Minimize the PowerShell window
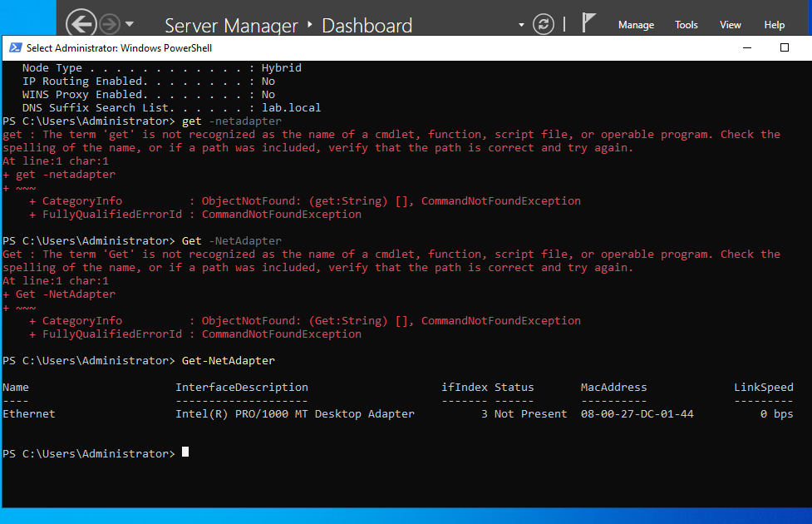The height and width of the screenshot is (524, 812). [746, 47]
